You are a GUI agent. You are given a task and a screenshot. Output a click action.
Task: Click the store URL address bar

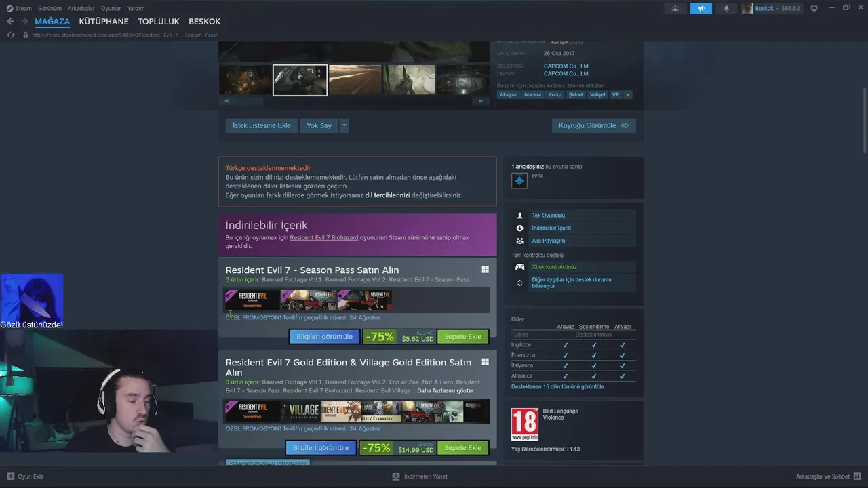point(124,35)
